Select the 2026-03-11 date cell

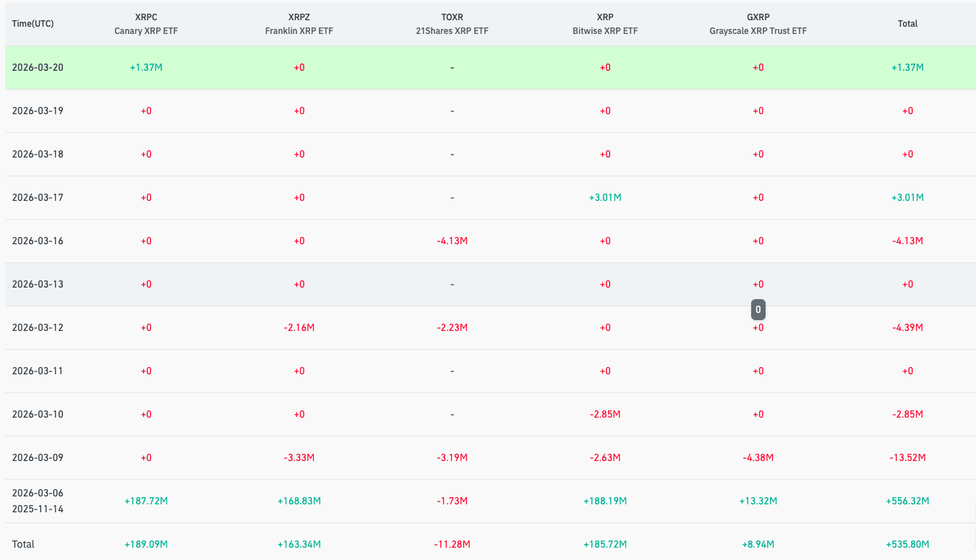(x=38, y=371)
